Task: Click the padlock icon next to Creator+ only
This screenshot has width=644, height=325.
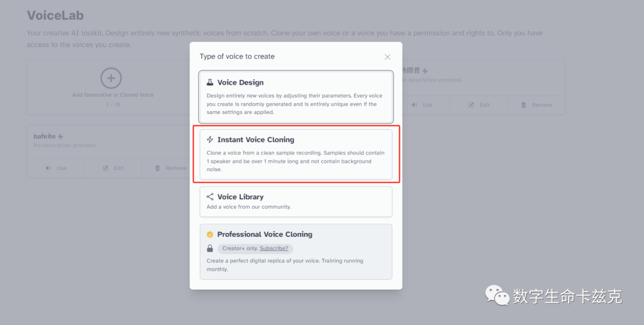Action: click(210, 248)
